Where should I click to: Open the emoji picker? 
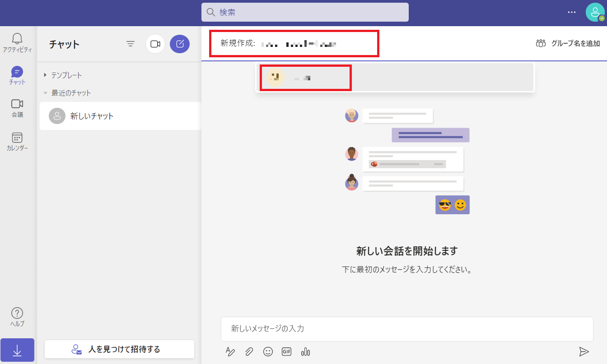268,352
